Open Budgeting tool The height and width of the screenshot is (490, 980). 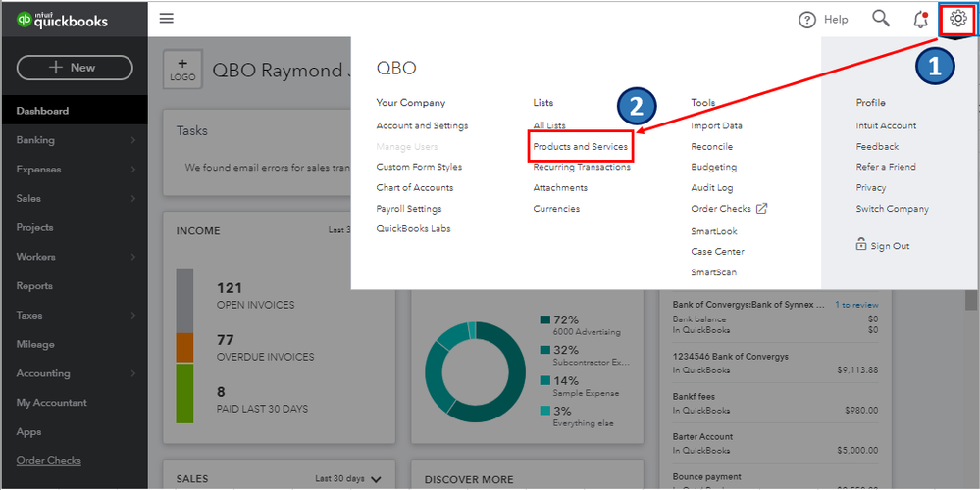714,167
